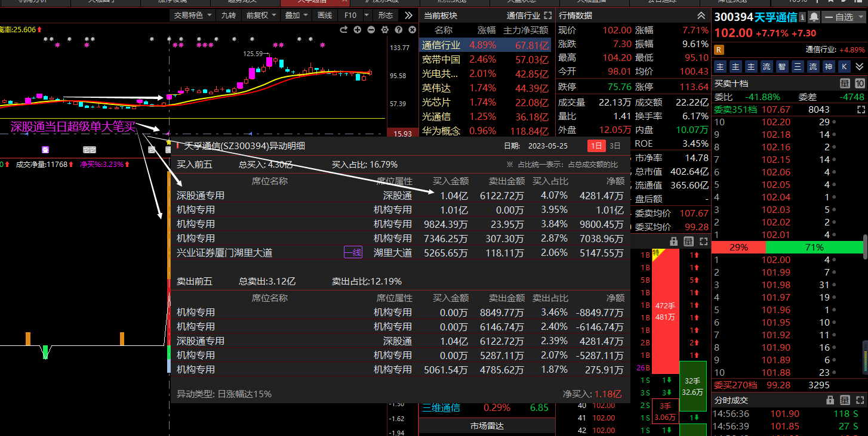Click 深股通专用 row in 买入前五
Screen dimensions: 868x436
tap(400, 195)
